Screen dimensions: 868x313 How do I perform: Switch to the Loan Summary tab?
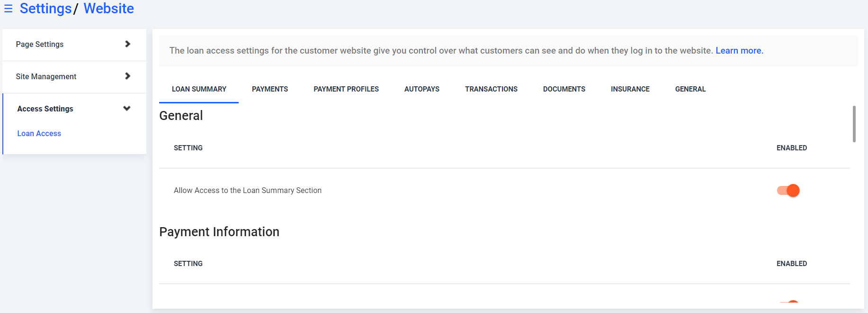(199, 89)
